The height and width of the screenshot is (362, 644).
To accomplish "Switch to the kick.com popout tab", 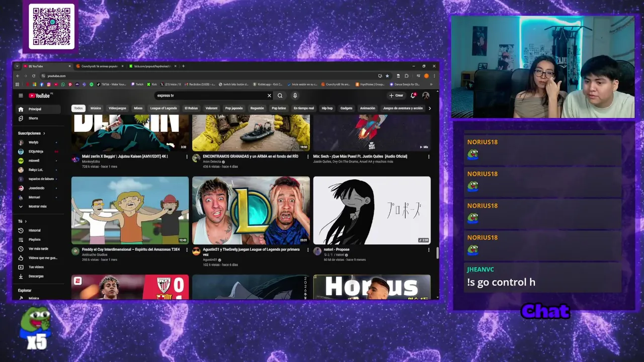I will pyautogui.click(x=152, y=66).
